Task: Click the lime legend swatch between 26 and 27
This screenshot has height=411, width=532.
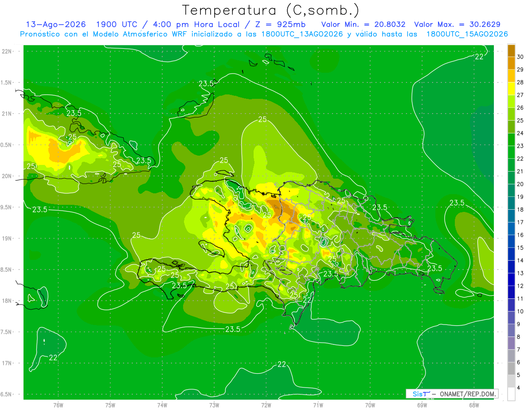Action: [x=511, y=102]
